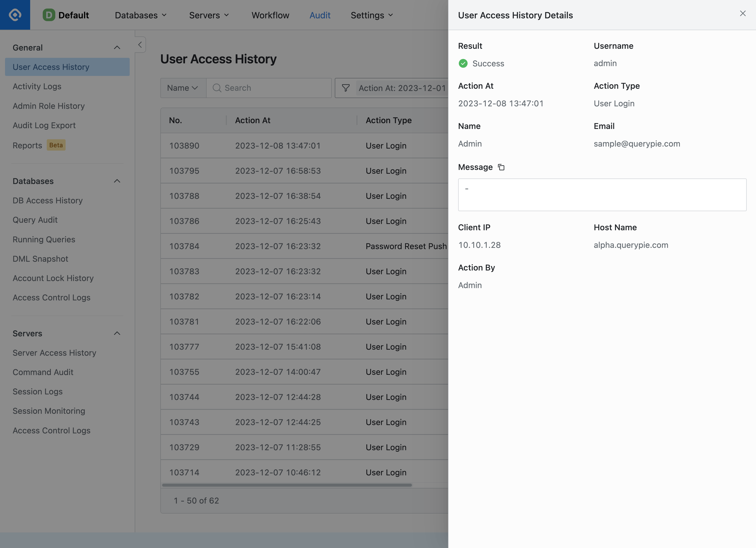Close the User Access History Details panel
The height and width of the screenshot is (548, 756).
click(x=743, y=13)
